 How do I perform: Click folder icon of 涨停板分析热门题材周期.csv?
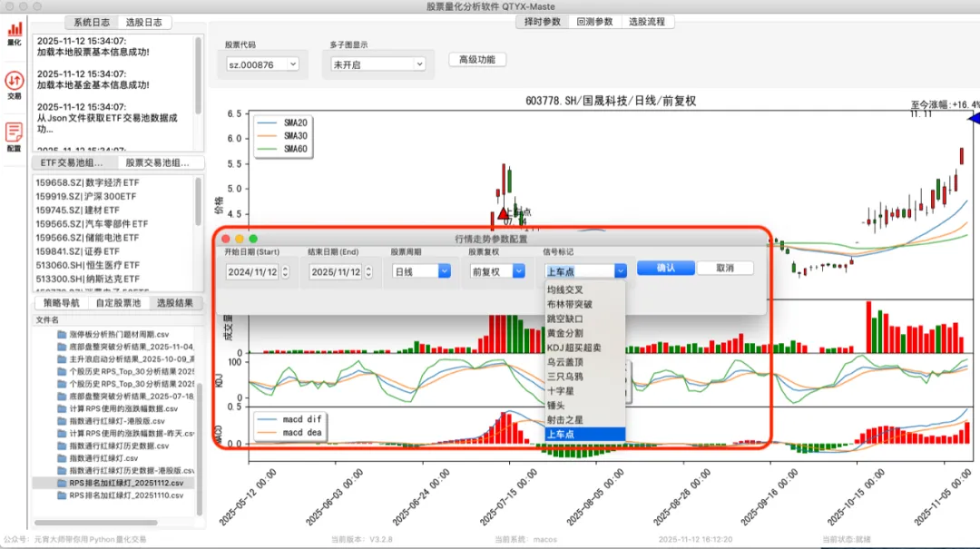62,335
